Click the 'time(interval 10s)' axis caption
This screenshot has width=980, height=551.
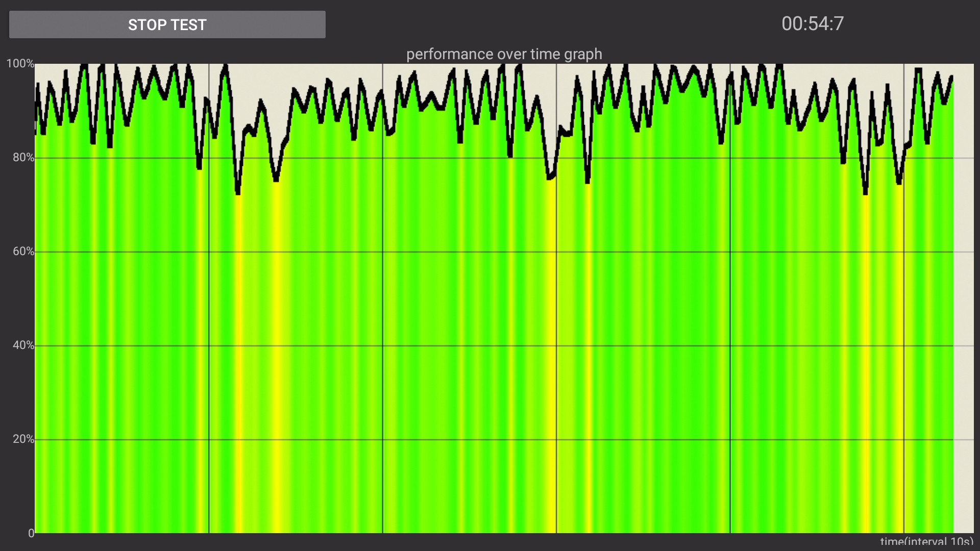[x=926, y=542]
